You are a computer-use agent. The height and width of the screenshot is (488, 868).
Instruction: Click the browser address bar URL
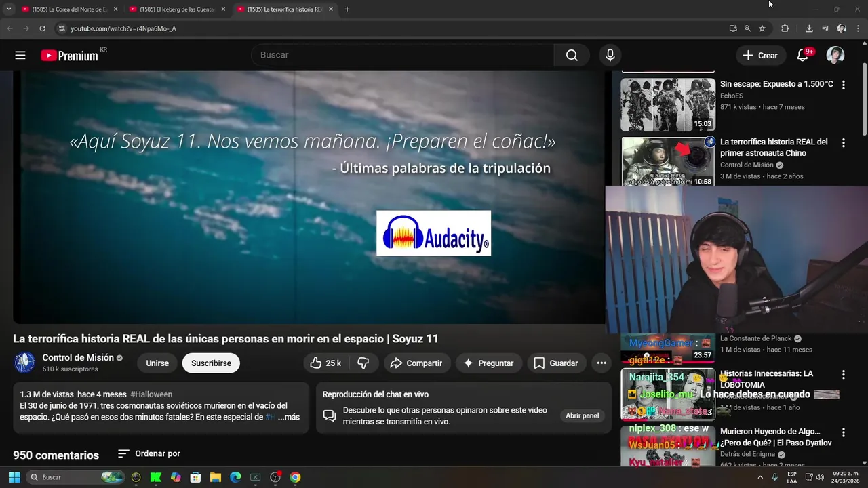click(123, 28)
